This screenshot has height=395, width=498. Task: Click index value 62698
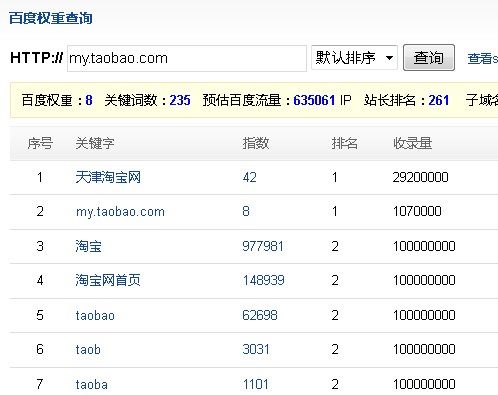[x=260, y=315]
